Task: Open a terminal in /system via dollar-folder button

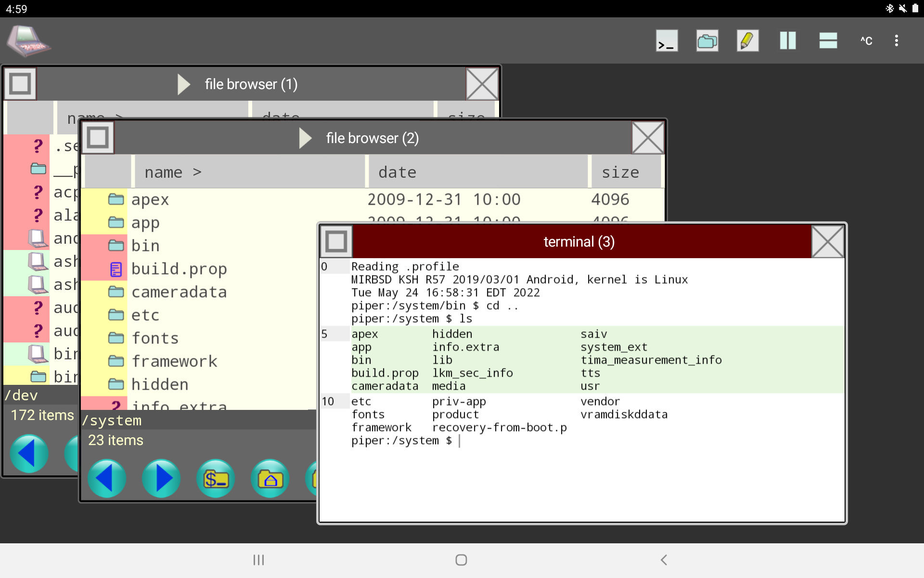Action: tap(216, 478)
